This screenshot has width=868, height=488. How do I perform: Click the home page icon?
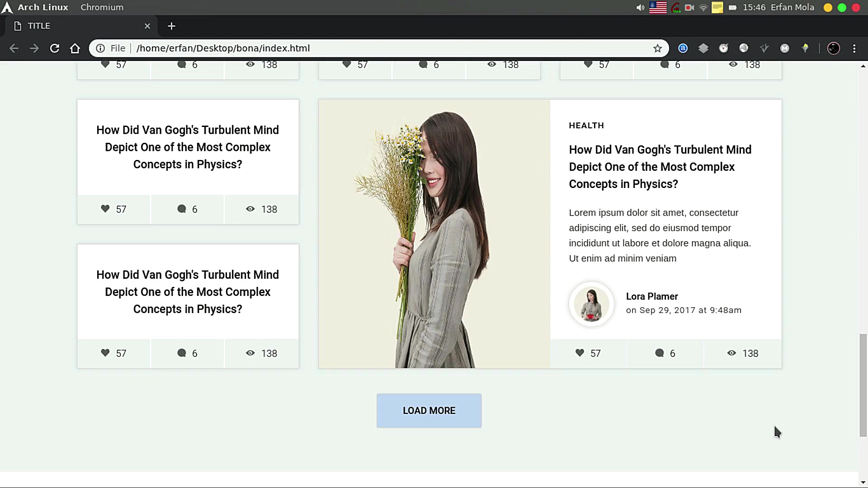(x=75, y=48)
